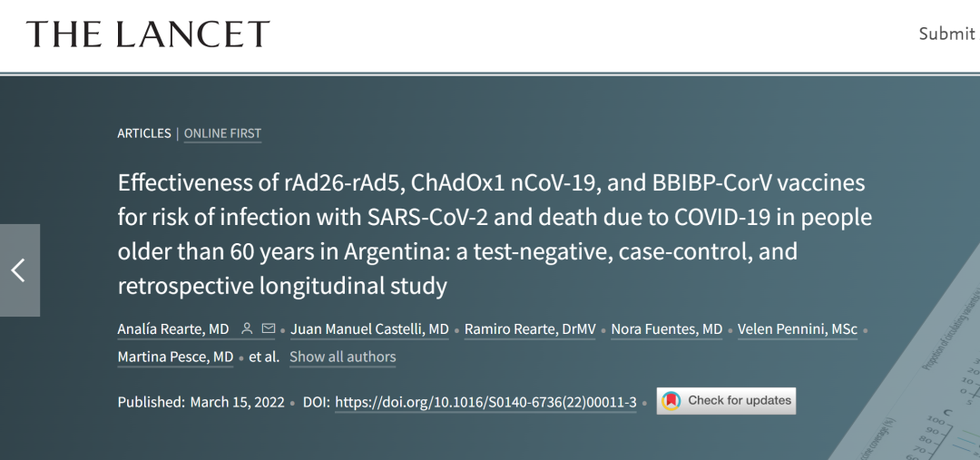Click the Check for updates button
The image size is (980, 460).
726,401
